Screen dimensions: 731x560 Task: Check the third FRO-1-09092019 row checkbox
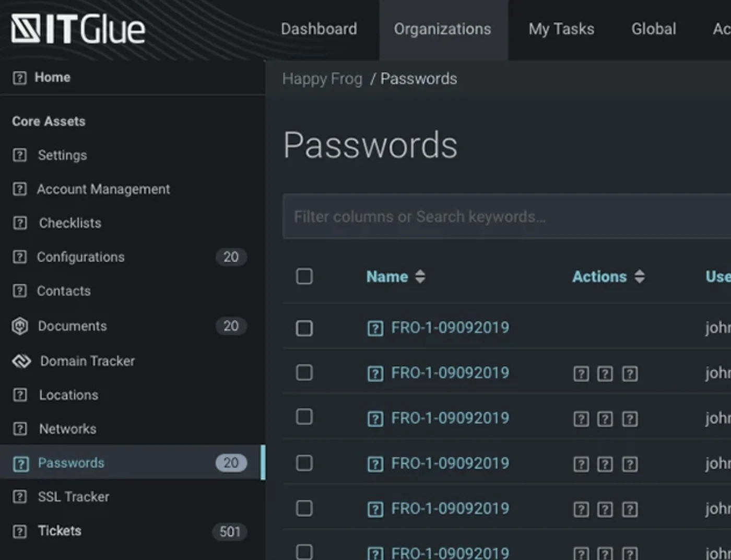(304, 417)
